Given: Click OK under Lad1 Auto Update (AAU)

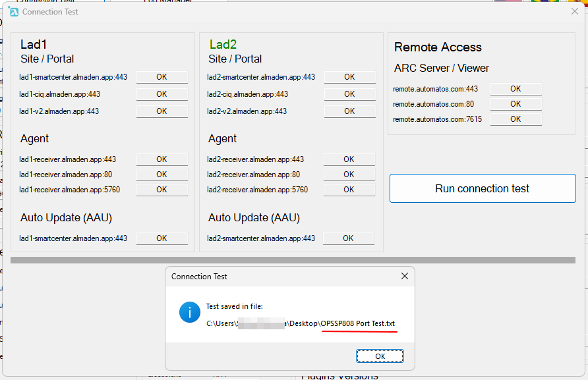Looking at the screenshot, I should [162, 238].
